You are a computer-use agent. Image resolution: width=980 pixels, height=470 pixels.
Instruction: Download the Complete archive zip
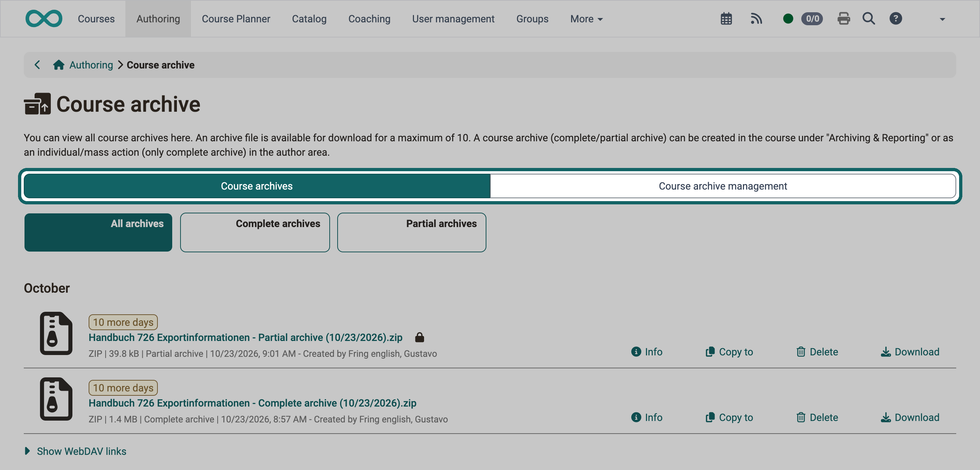[x=910, y=417]
